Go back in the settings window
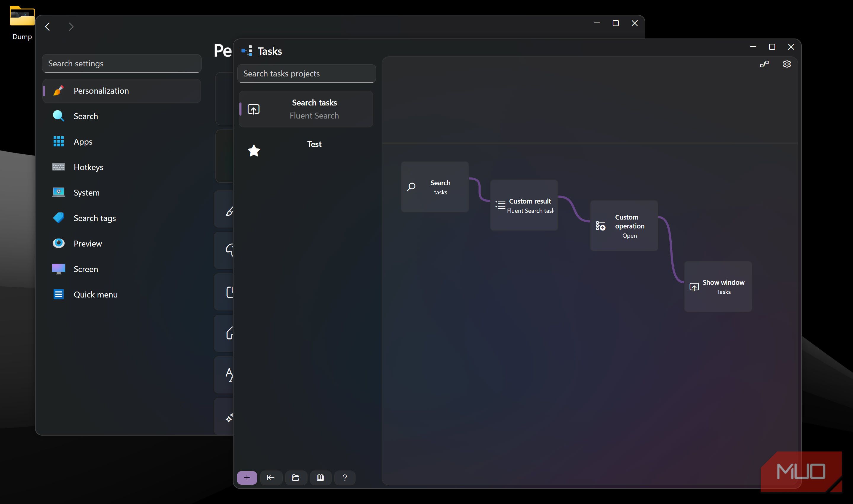Viewport: 853px width, 504px height. [47, 26]
